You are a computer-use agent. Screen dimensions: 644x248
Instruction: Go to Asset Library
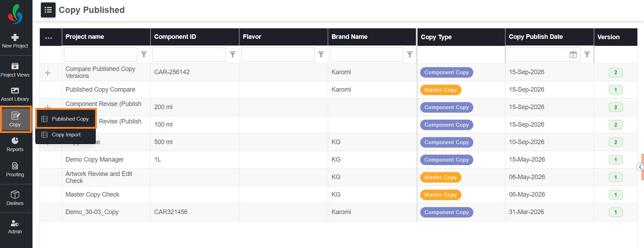(x=15, y=94)
